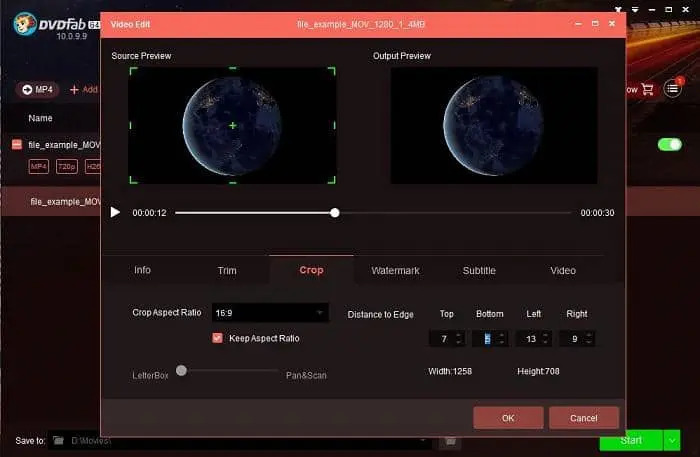700x457 pixels.
Task: Click the DVDFab logo icon
Action: point(26,24)
